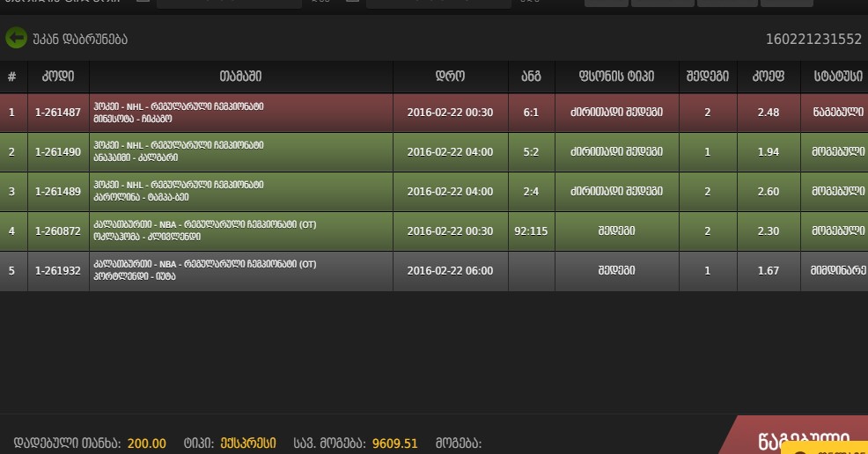
Task: Open the უკან დაბრუნება back link
Action: (80, 40)
